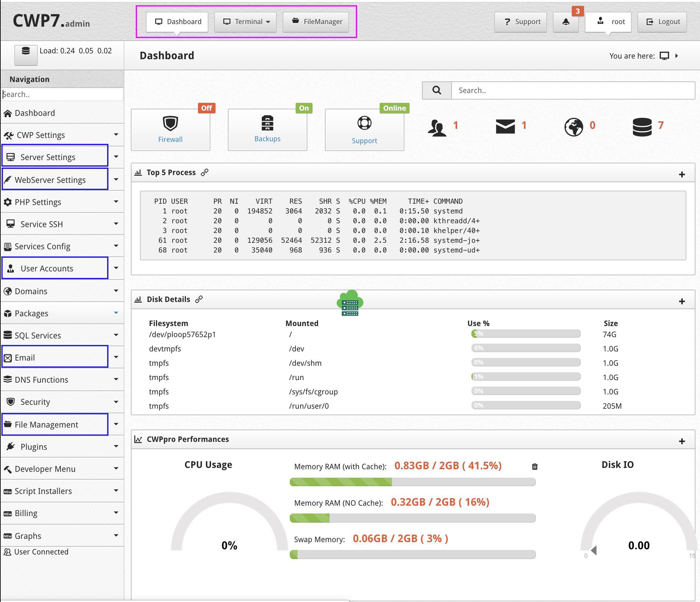Image resolution: width=700 pixels, height=602 pixels.
Task: Click root user button in header
Action: [x=609, y=21]
